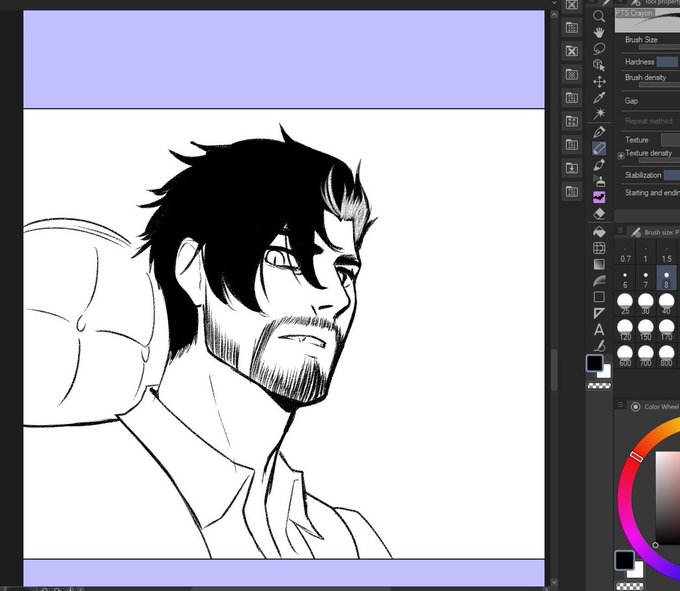Select the Lasso selection tool
The height and width of the screenshot is (591, 680).
pos(599,49)
